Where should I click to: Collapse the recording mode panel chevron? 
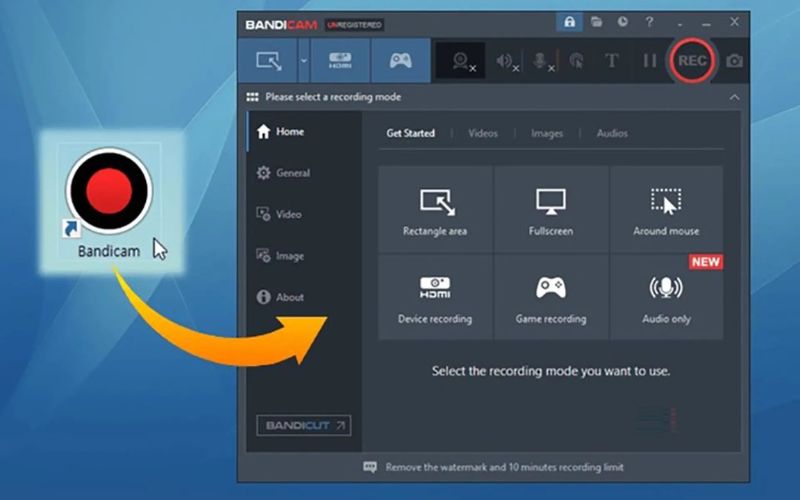(735, 97)
